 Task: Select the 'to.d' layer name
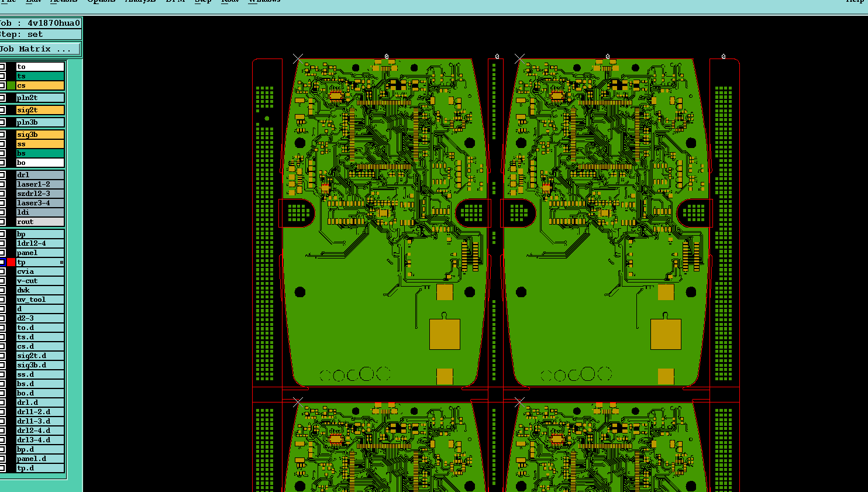click(x=40, y=328)
